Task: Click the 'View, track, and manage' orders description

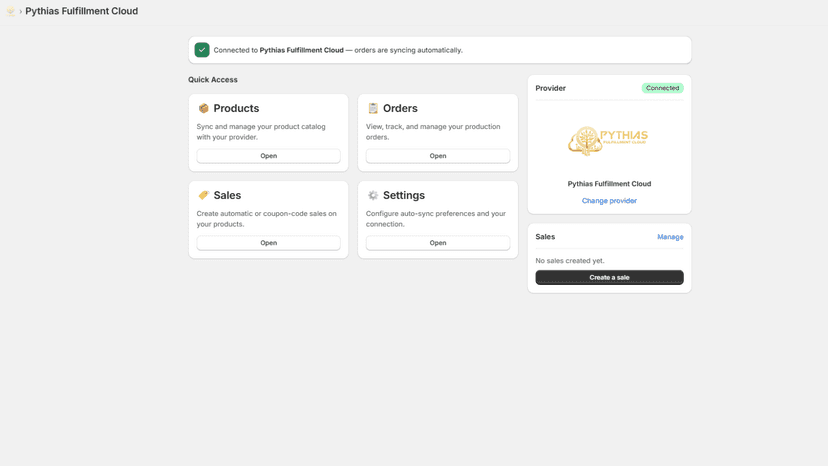Action: 433,132
